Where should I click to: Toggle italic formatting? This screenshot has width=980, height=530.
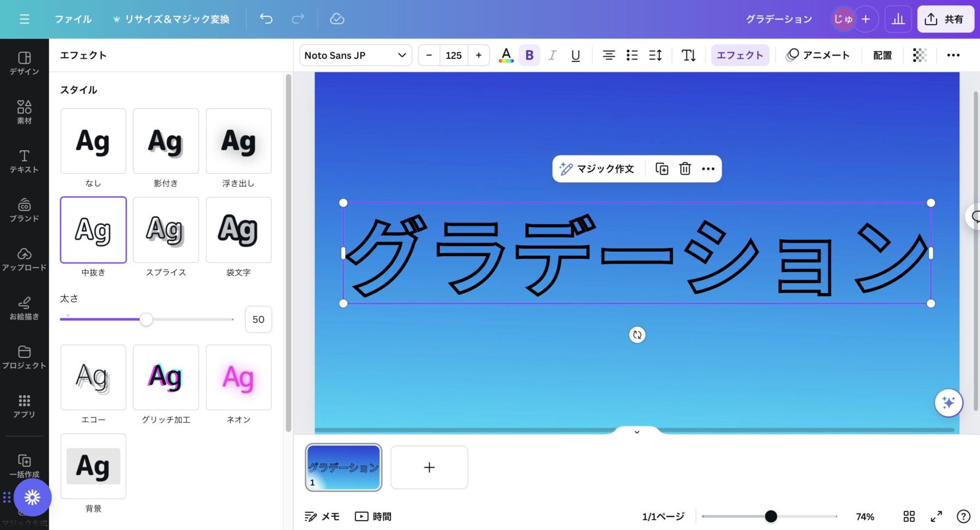[552, 55]
